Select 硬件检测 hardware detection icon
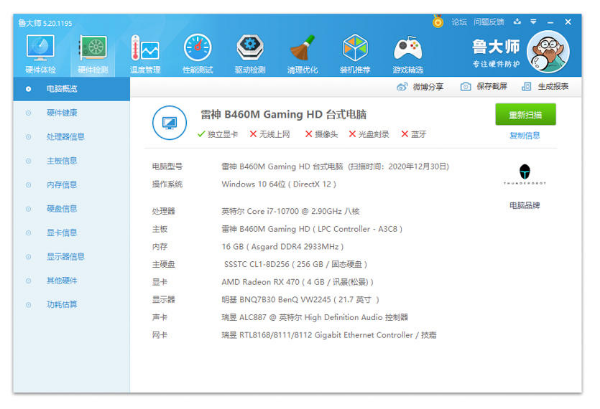600x409 pixels. tap(93, 48)
